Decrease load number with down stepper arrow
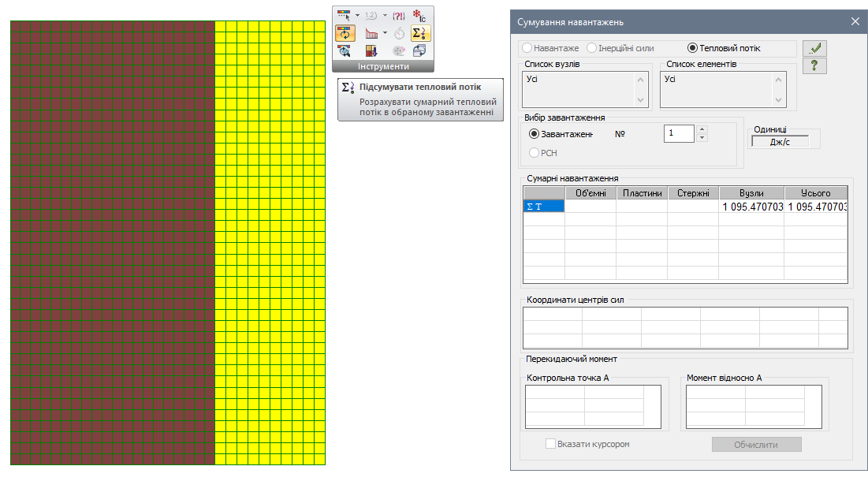Viewport: 868px width, 481px height. 702,138
